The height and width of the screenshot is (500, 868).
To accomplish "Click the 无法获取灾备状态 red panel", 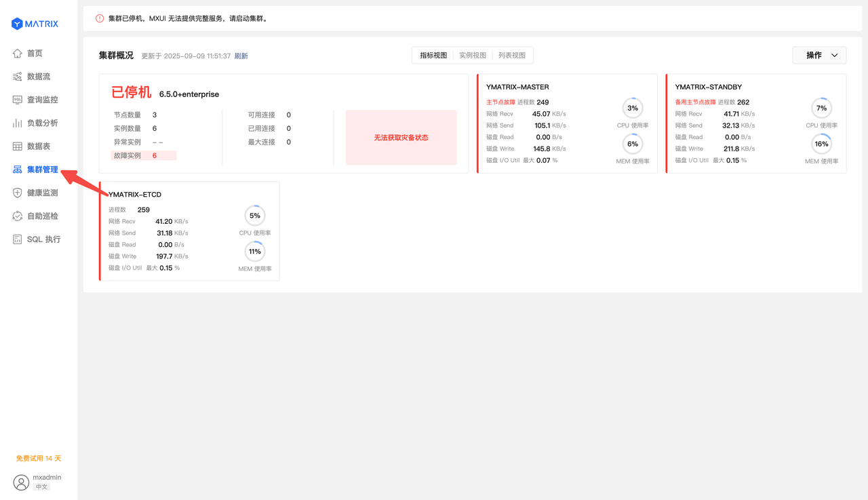I will [x=401, y=138].
